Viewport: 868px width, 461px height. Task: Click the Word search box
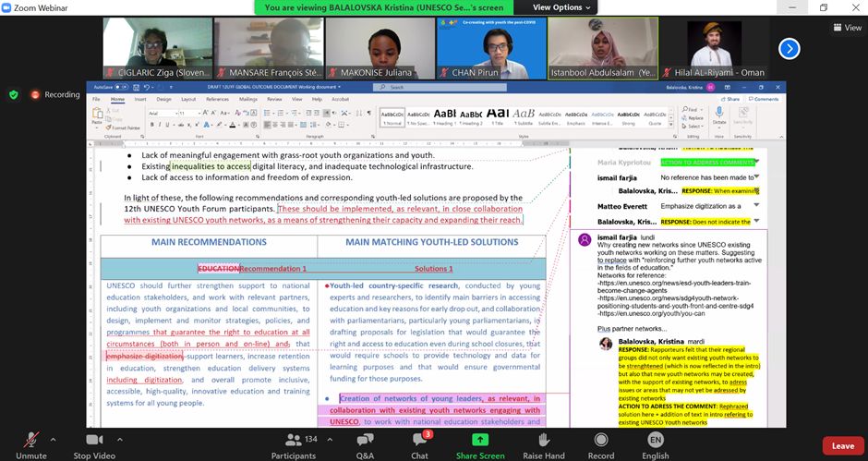[434, 87]
